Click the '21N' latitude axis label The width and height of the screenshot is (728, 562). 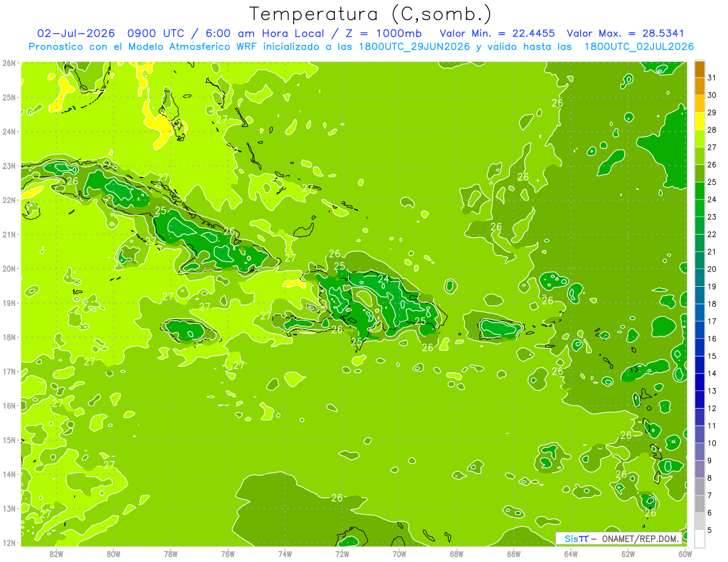8,234
